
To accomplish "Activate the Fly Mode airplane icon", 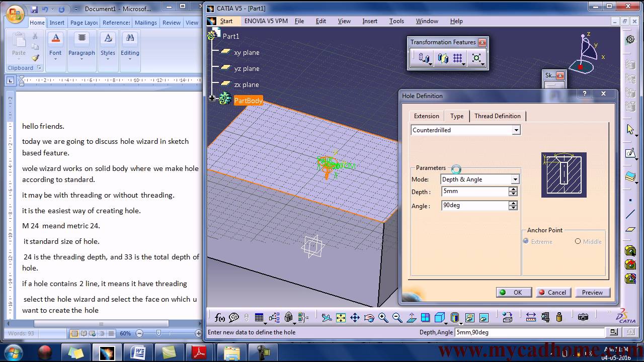I will coord(327,318).
